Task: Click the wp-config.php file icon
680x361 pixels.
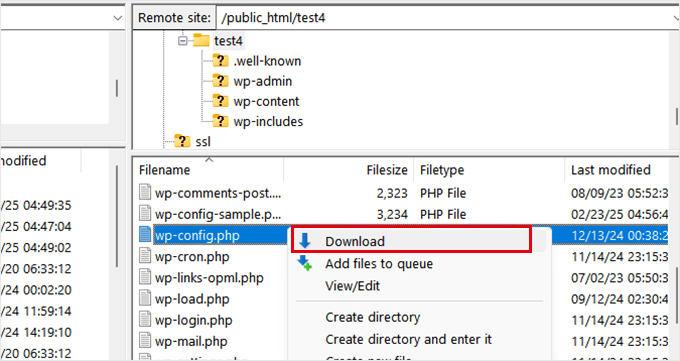Action: pos(145,234)
